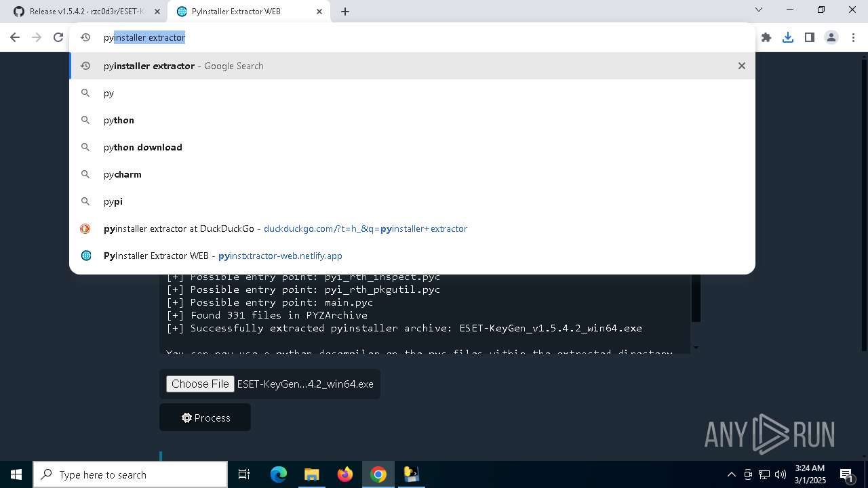Click the search-tabs chevron in title bar

pyautogui.click(x=759, y=10)
